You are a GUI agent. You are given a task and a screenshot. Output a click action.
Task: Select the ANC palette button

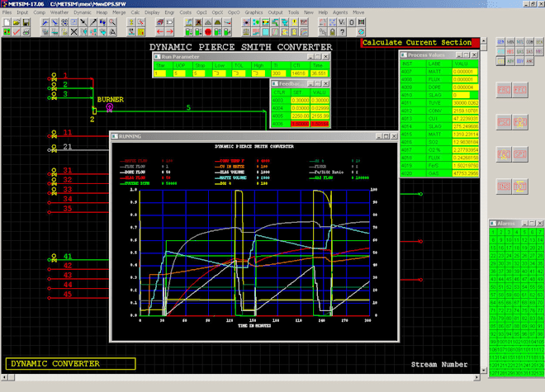pyautogui.click(x=529, y=61)
